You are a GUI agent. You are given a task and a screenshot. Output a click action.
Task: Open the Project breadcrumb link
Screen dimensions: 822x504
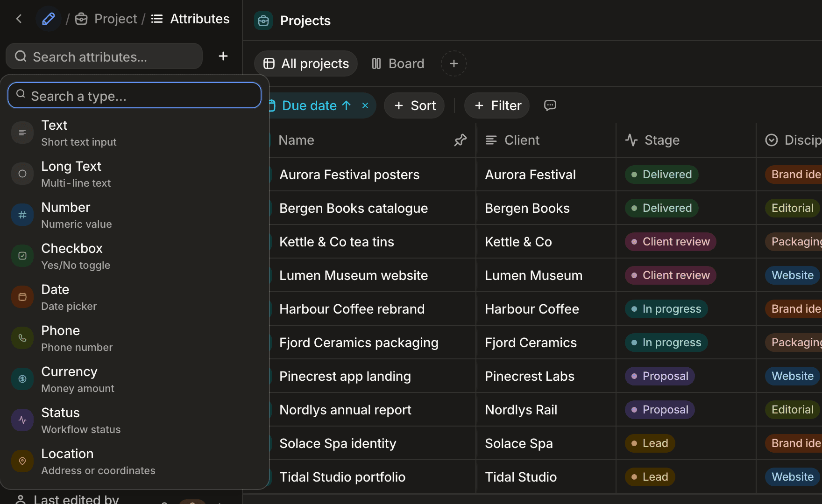tap(106, 19)
